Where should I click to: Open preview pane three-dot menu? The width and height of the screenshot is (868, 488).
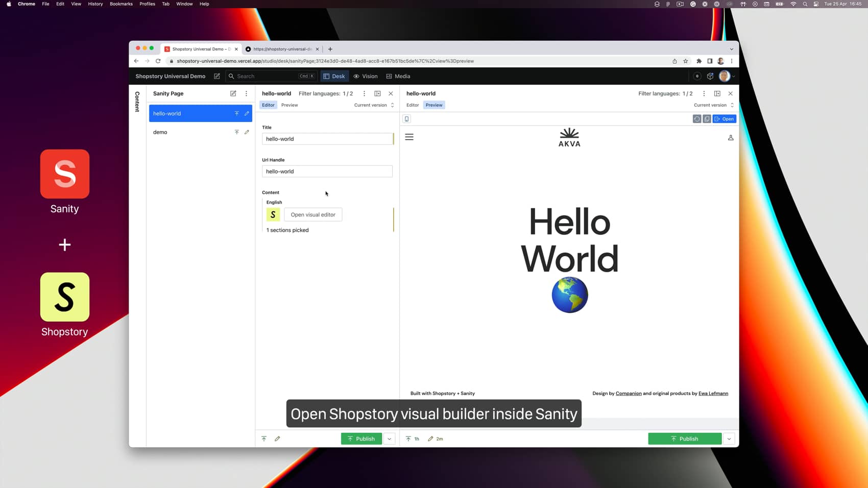tap(704, 93)
